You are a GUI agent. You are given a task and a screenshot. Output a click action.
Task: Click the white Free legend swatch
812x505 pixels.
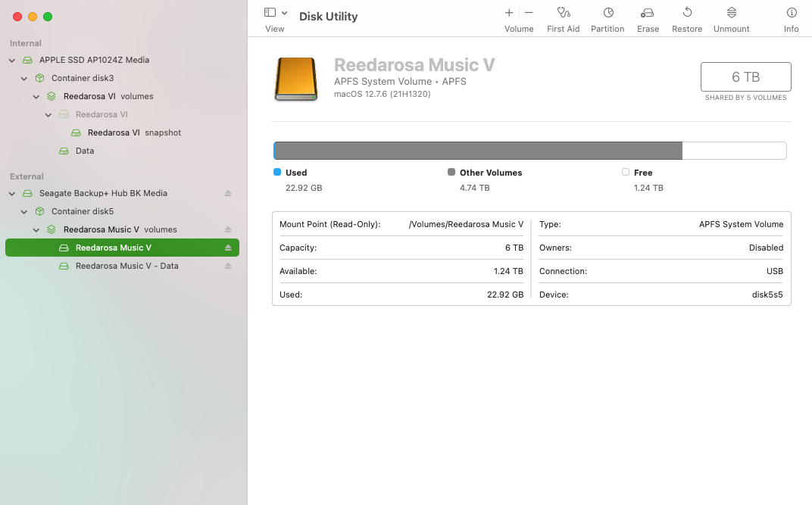(626, 172)
